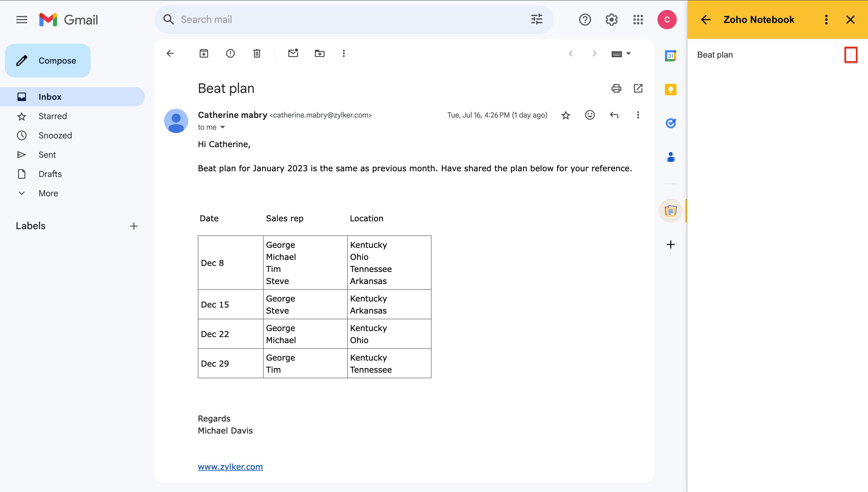Expand the More folders list
Image resolution: width=868 pixels, height=492 pixels.
pos(48,193)
